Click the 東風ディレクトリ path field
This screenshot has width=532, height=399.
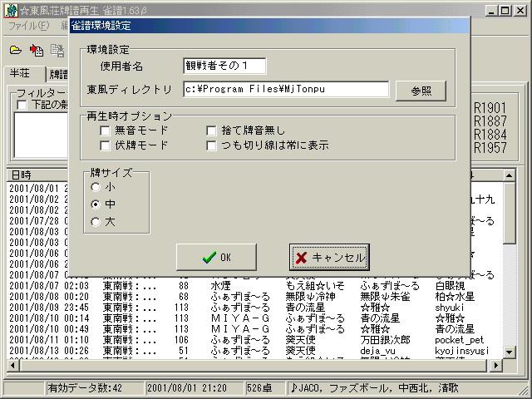(x=286, y=90)
